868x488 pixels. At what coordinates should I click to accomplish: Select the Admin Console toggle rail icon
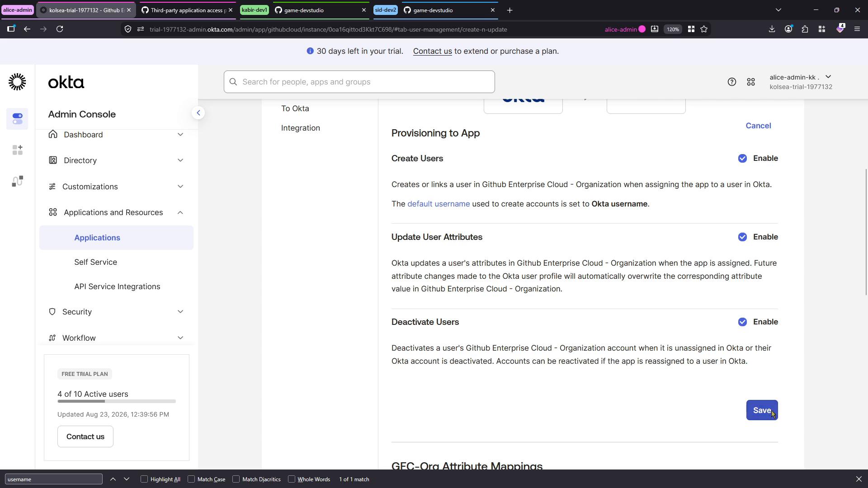[x=17, y=119]
